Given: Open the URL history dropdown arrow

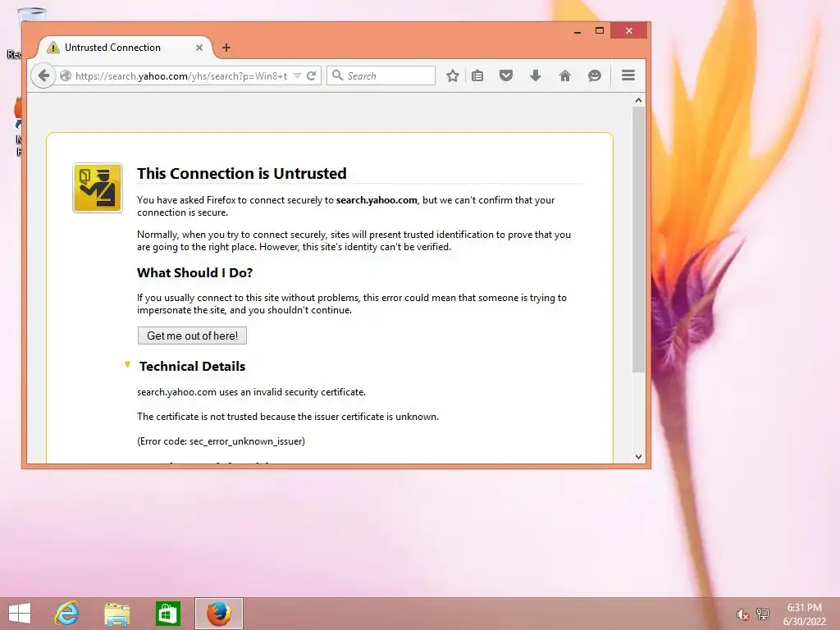Looking at the screenshot, I should click(x=297, y=76).
